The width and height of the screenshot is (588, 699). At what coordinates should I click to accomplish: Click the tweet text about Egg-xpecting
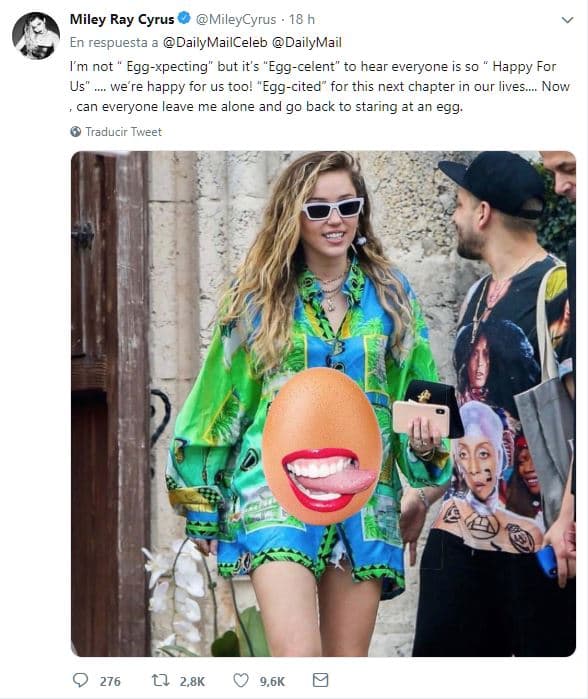(320, 86)
